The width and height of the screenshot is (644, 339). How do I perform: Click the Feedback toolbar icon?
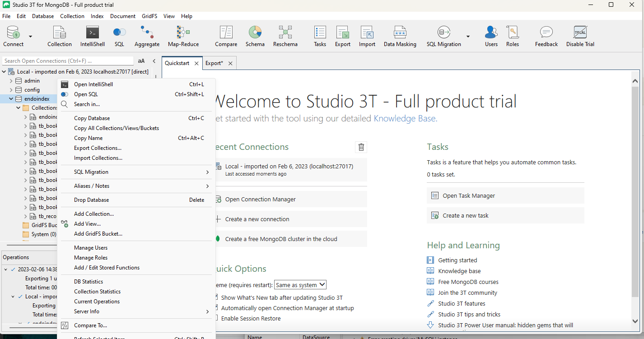tap(546, 36)
